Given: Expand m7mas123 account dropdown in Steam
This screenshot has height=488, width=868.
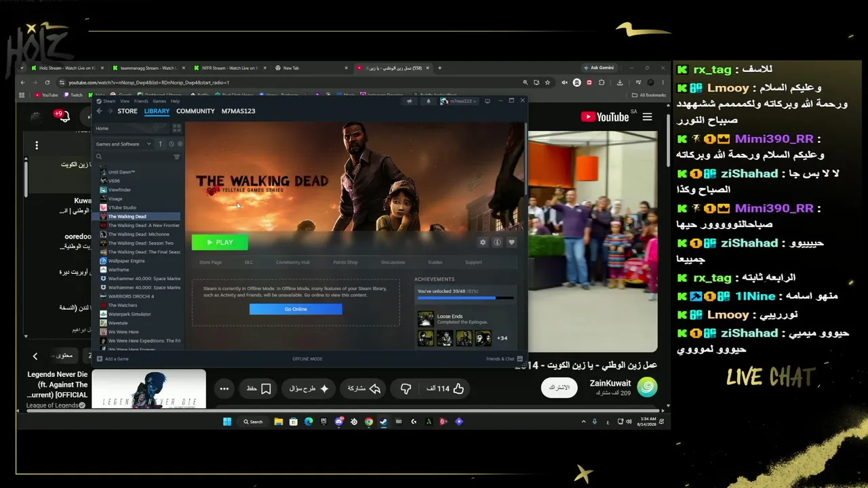Looking at the screenshot, I should [x=459, y=101].
